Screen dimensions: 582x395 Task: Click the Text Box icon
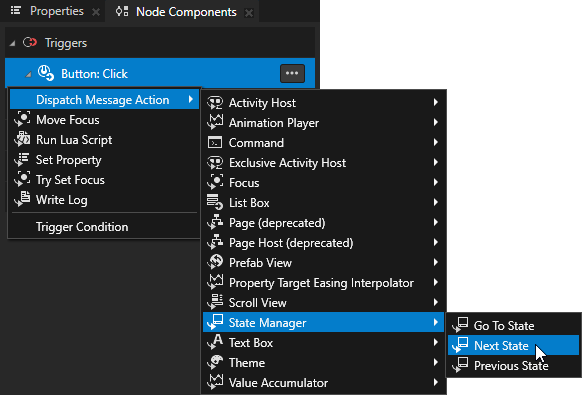[x=215, y=343]
